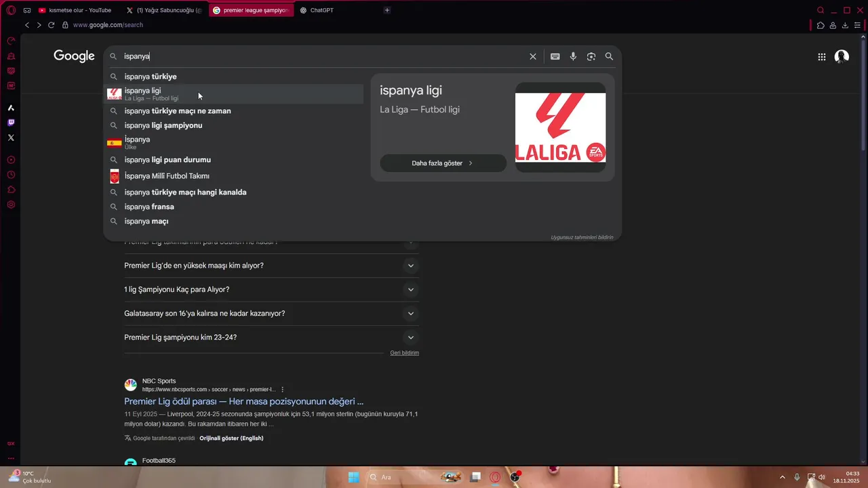Select the premier league şampiyon tab
868x488 pixels.
251,10
